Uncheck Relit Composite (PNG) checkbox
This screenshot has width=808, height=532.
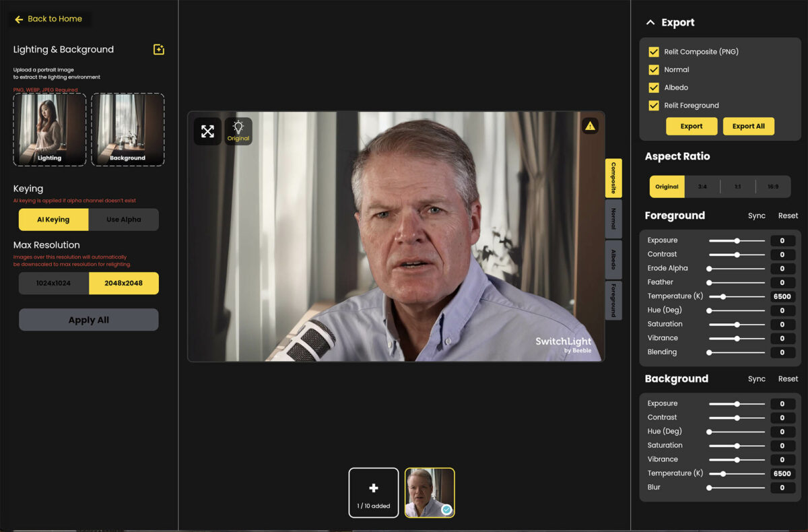(653, 52)
